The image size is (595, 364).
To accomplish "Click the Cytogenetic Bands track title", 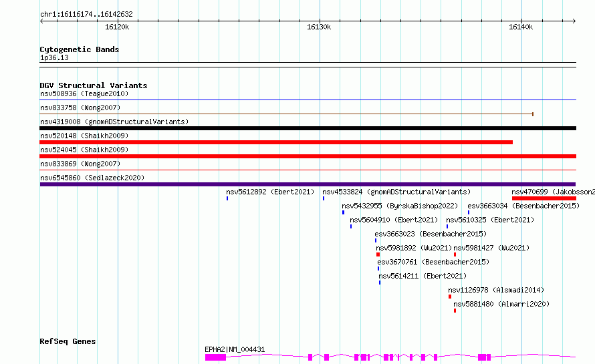I will tap(80, 49).
